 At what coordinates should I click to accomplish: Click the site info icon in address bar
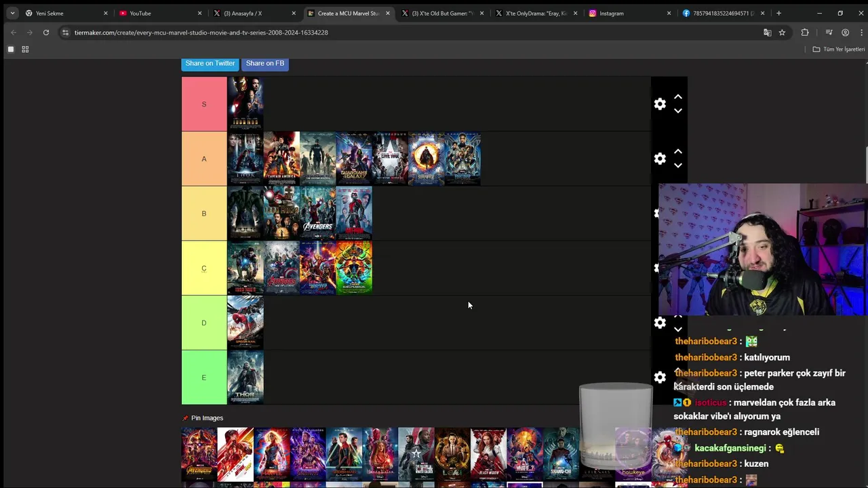pos(65,33)
